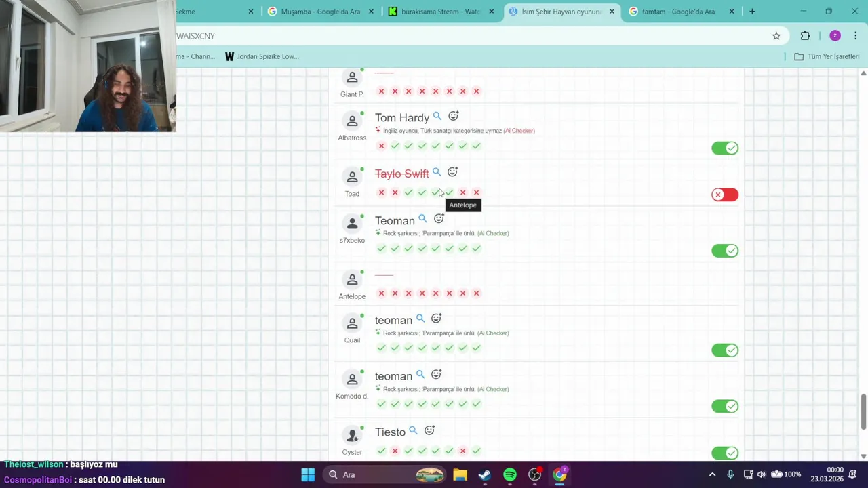The image size is (868, 488).
Task: Open volume control in system tray
Action: [762, 474]
